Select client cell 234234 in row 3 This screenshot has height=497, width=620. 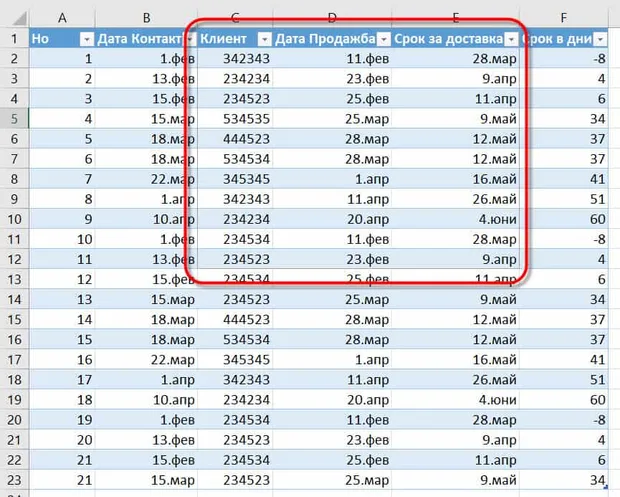pyautogui.click(x=235, y=79)
